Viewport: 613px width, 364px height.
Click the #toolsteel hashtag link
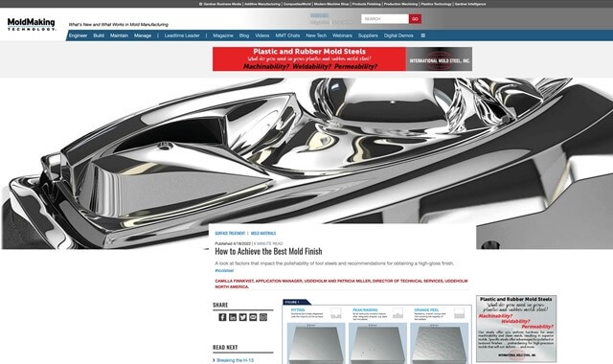(224, 270)
